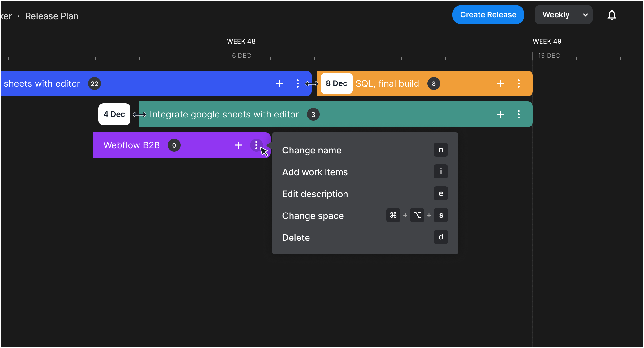This screenshot has width=644, height=348.
Task: Open three-dot menu on Integrate google sheets bar
Action: pos(518,114)
